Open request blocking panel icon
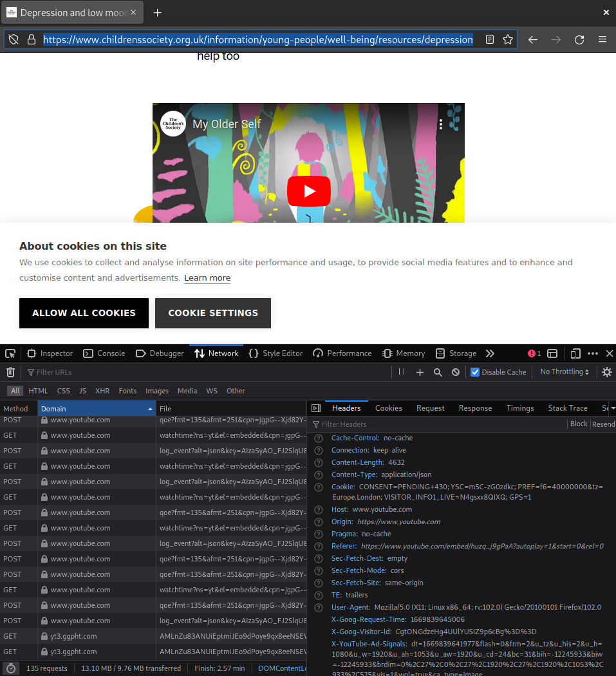This screenshot has width=616, height=676. tap(456, 372)
